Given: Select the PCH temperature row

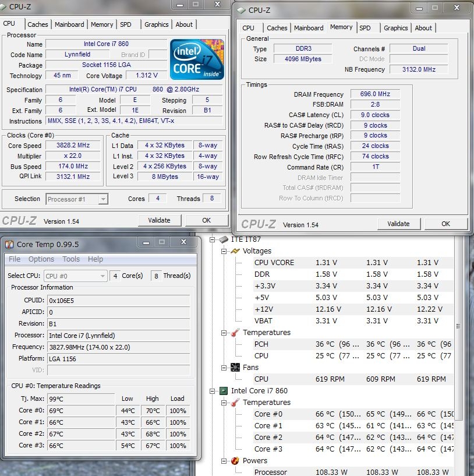Looking at the screenshot, I should pos(353,344).
